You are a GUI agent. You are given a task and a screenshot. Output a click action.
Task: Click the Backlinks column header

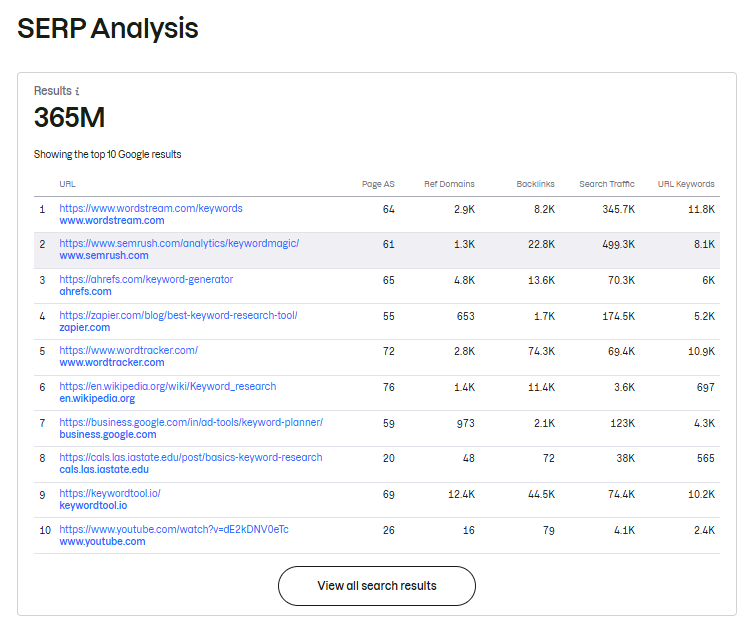[x=535, y=184]
